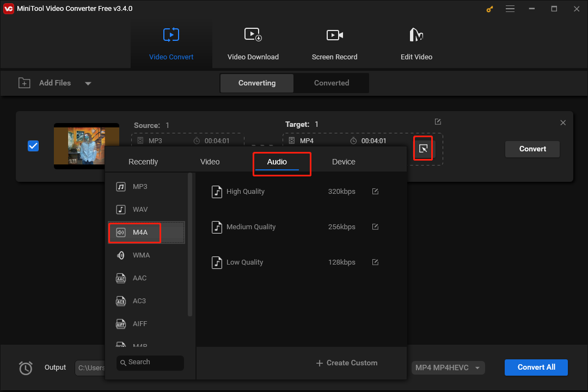Expand the Add Files dropdown arrow
The image size is (588, 392).
point(88,83)
